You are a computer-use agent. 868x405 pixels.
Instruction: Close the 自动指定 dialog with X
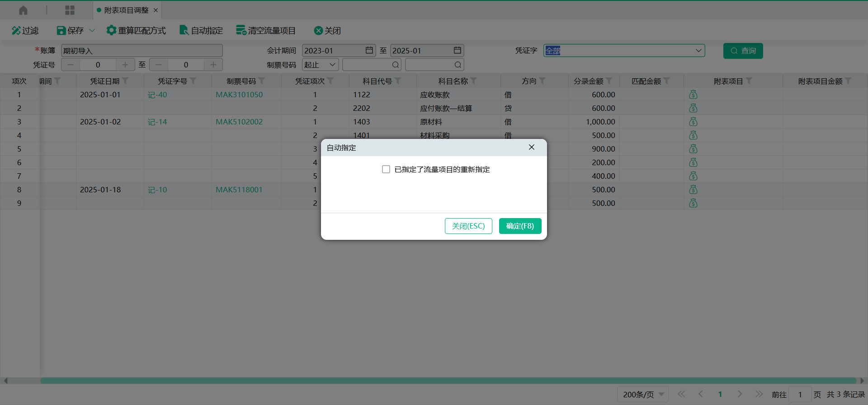(x=532, y=147)
